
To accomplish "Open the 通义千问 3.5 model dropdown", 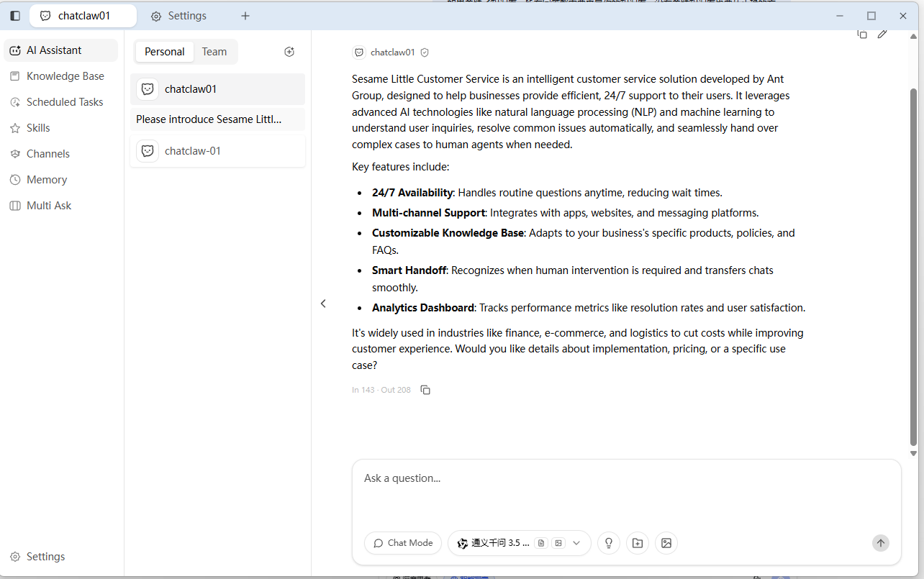I will point(520,543).
